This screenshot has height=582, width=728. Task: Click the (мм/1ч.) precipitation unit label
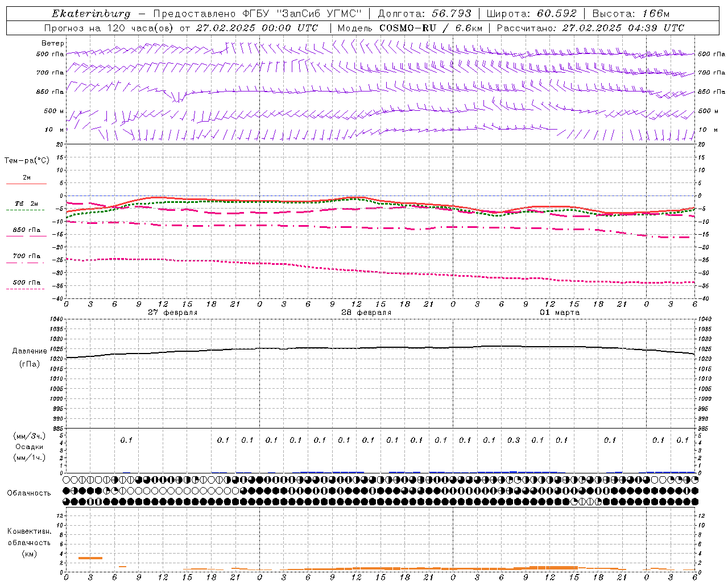click(30, 458)
